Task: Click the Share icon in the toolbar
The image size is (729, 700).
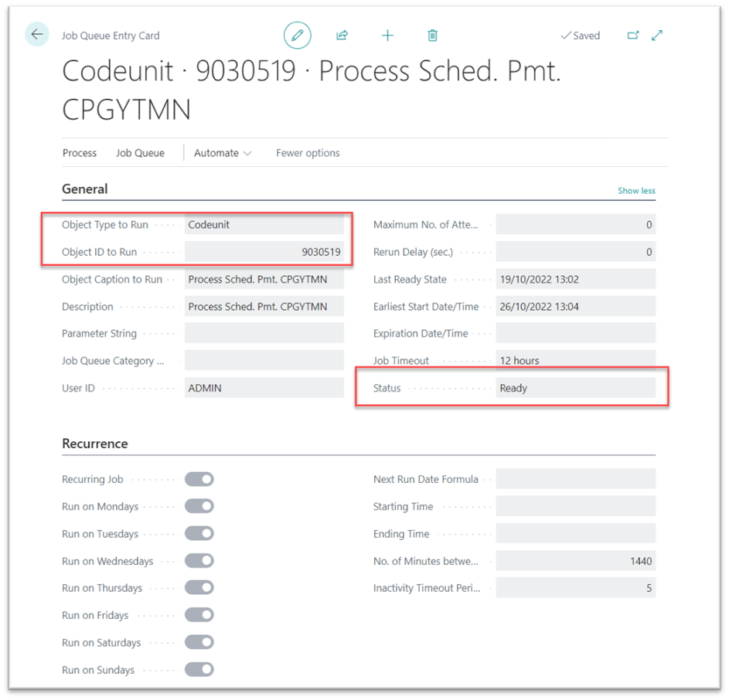Action: click(342, 35)
